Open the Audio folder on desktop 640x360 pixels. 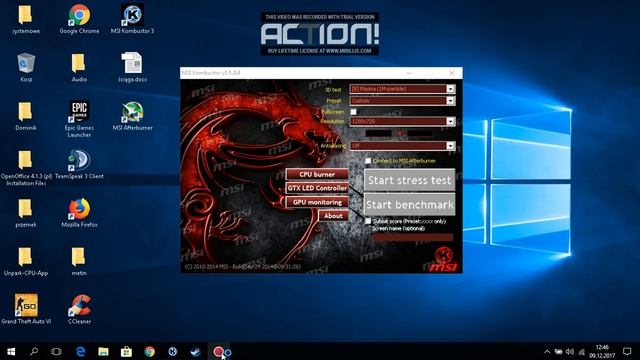click(x=79, y=67)
